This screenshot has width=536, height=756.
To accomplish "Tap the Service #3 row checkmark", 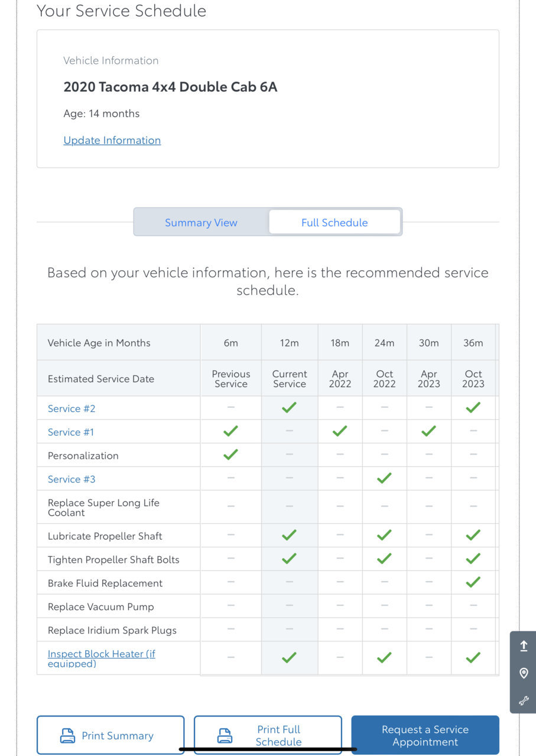I will pyautogui.click(x=384, y=478).
